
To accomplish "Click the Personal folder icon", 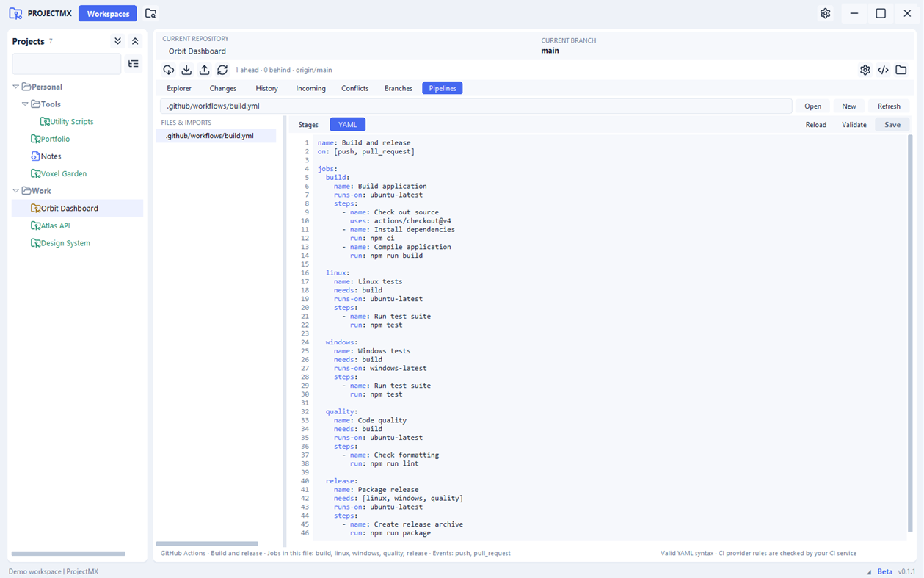I will pos(26,87).
